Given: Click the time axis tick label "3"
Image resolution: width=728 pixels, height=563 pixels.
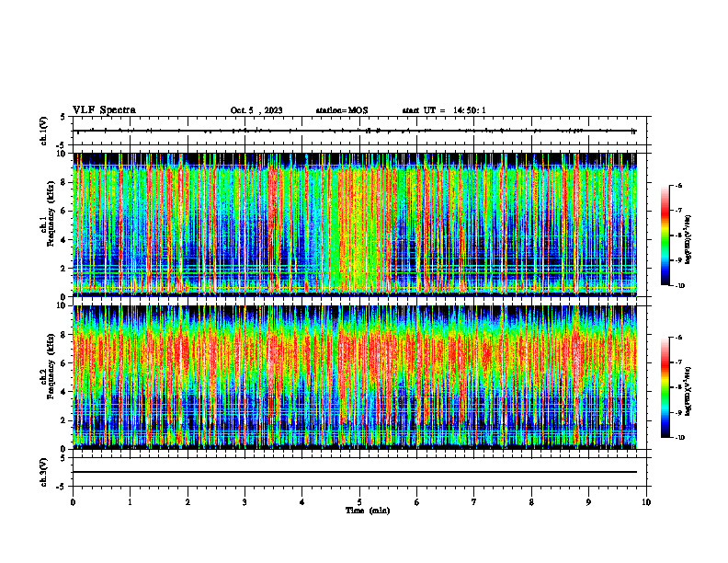Looking at the screenshot, I should coord(245,502).
